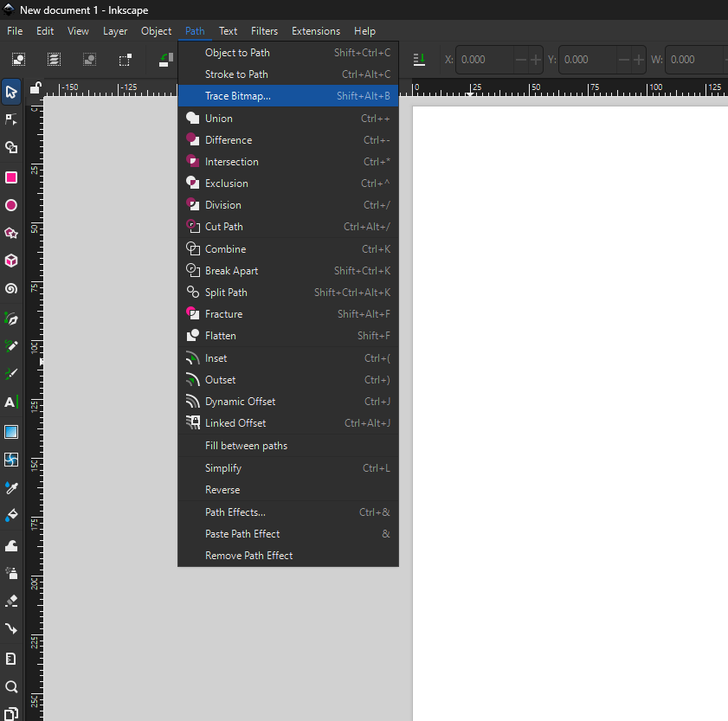Image resolution: width=728 pixels, height=721 pixels.
Task: Choose Fracture menu entry
Action: click(288, 314)
